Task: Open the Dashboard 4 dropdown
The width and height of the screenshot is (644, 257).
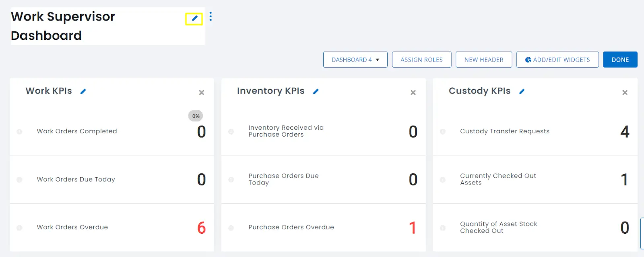Action: 355,60
